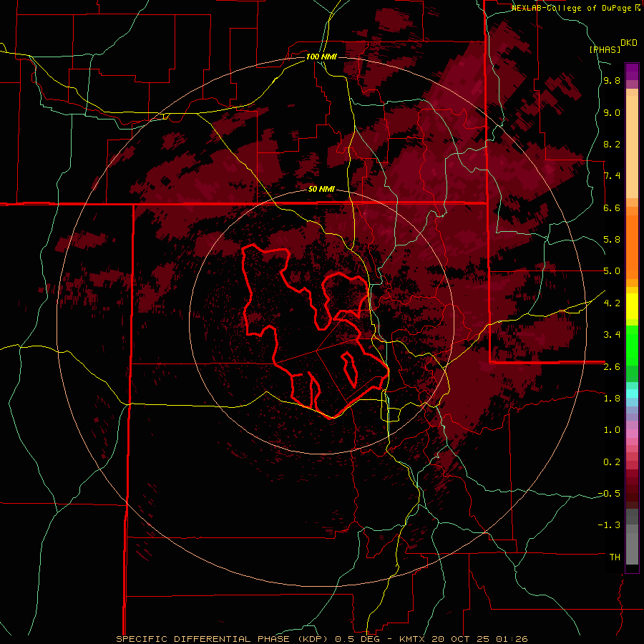
Task: Click the 5.8 value on the color scale
Action: (612, 240)
